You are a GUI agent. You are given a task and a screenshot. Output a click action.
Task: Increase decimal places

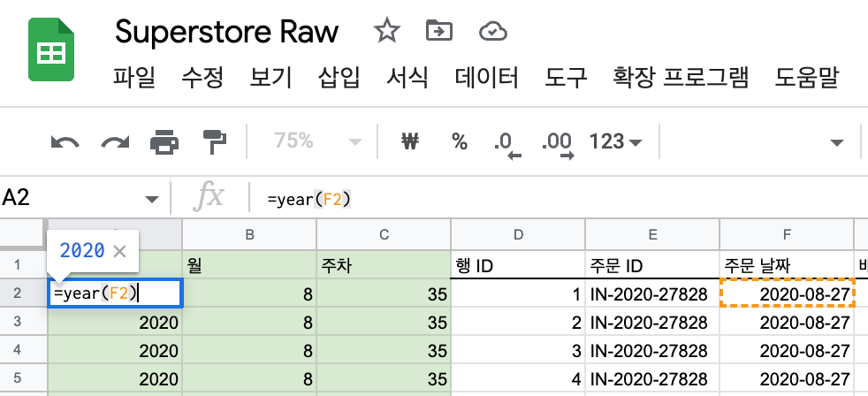pyautogui.click(x=557, y=145)
